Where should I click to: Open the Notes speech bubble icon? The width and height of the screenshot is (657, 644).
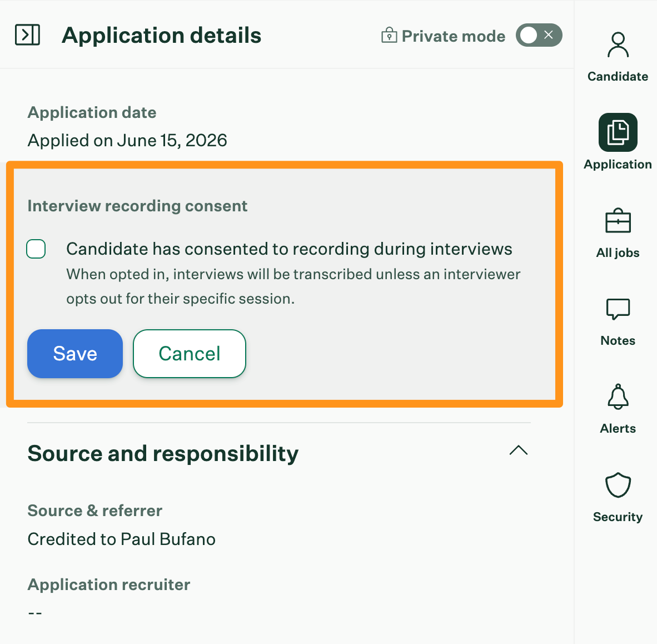618,309
